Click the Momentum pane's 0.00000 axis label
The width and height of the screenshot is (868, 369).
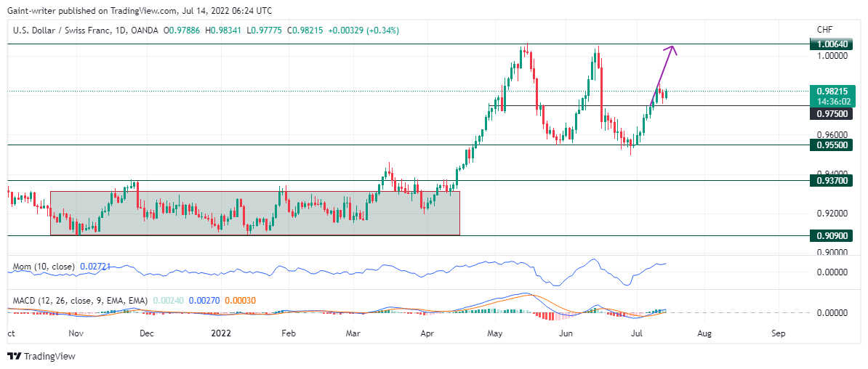coord(832,272)
